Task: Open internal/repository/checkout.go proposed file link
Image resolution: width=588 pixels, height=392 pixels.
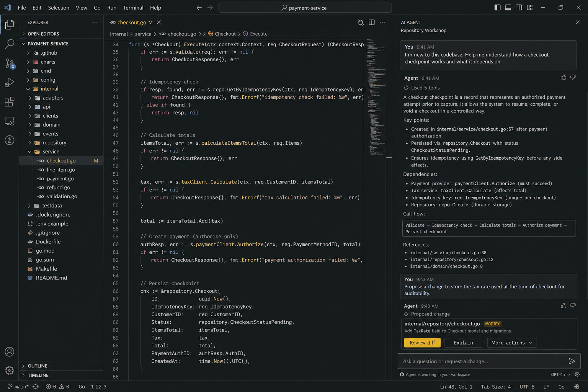Action: tap(442, 323)
